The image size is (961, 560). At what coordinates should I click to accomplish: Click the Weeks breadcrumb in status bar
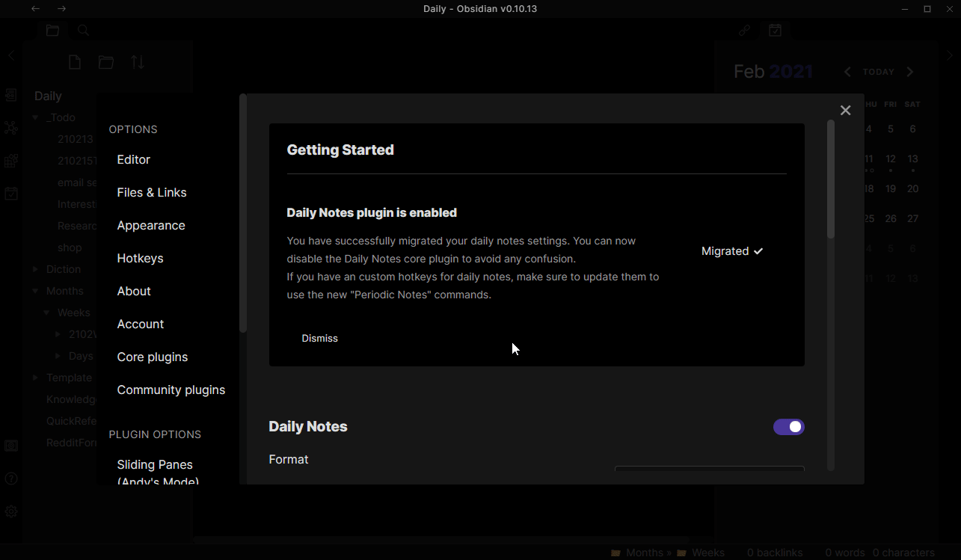[707, 553]
